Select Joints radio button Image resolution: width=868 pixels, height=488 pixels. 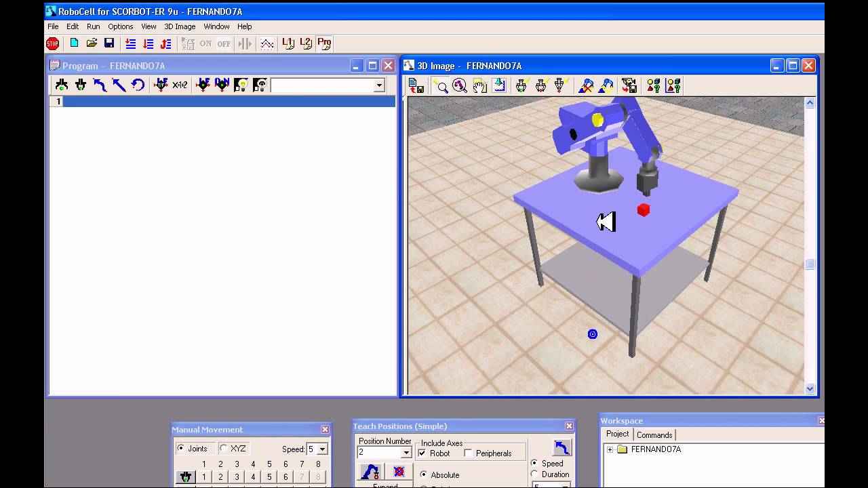(x=180, y=449)
